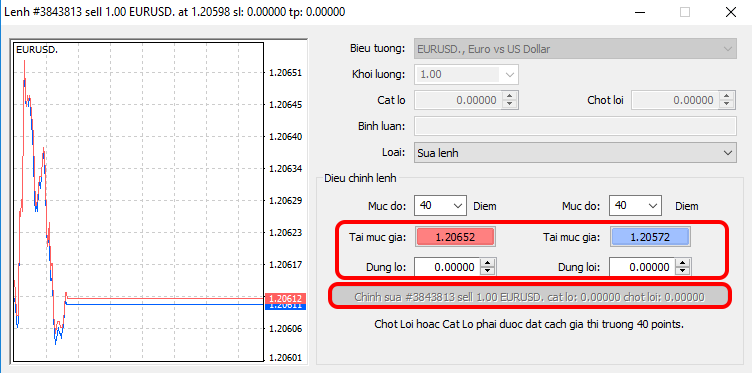Click the blue 1.20572 price level button
The height and width of the screenshot is (373, 752).
650,237
